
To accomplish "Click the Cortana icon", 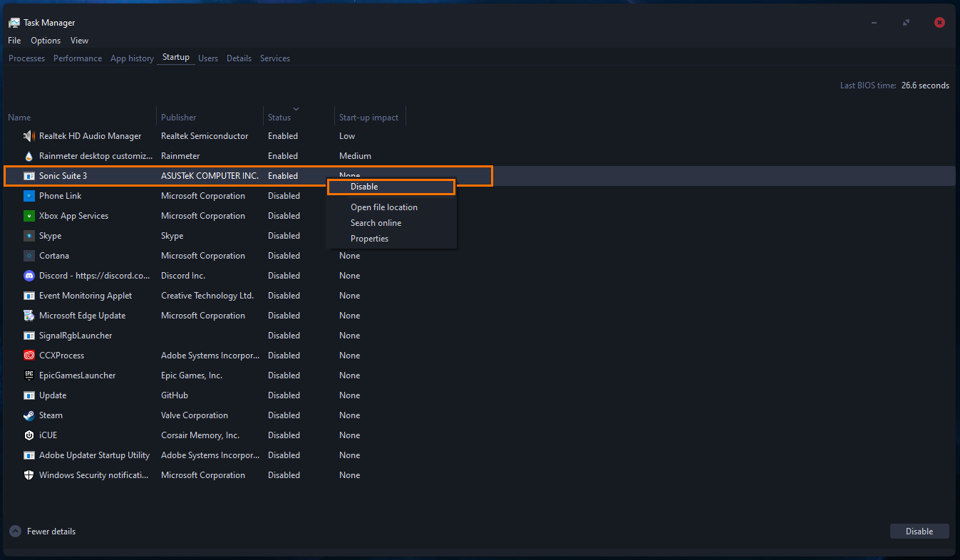I will (x=29, y=256).
